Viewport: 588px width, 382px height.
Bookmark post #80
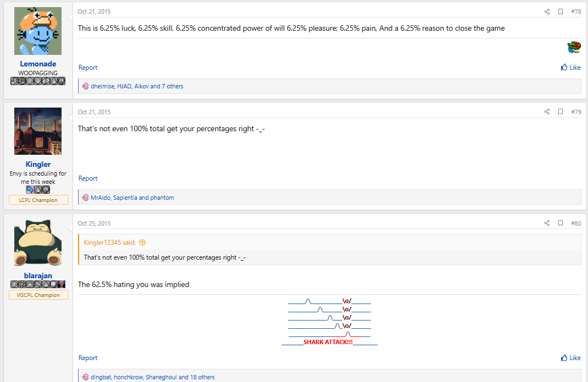pos(561,223)
